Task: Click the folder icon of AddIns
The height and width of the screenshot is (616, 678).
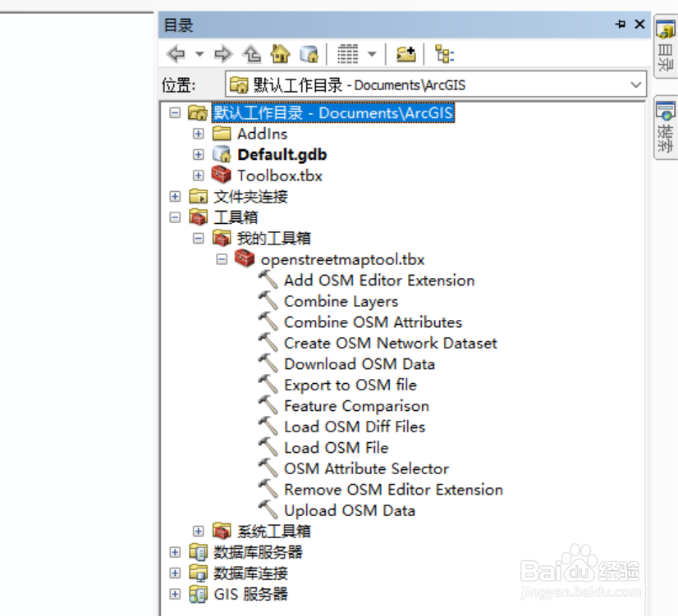Action: coord(222,134)
